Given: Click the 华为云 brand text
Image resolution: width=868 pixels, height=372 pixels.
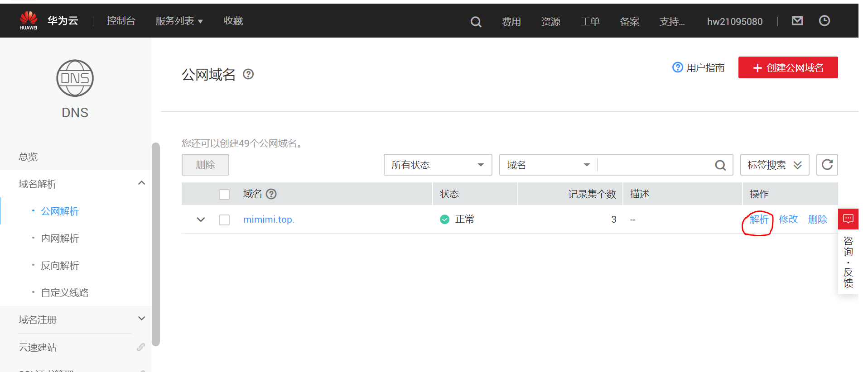Looking at the screenshot, I should click(63, 21).
